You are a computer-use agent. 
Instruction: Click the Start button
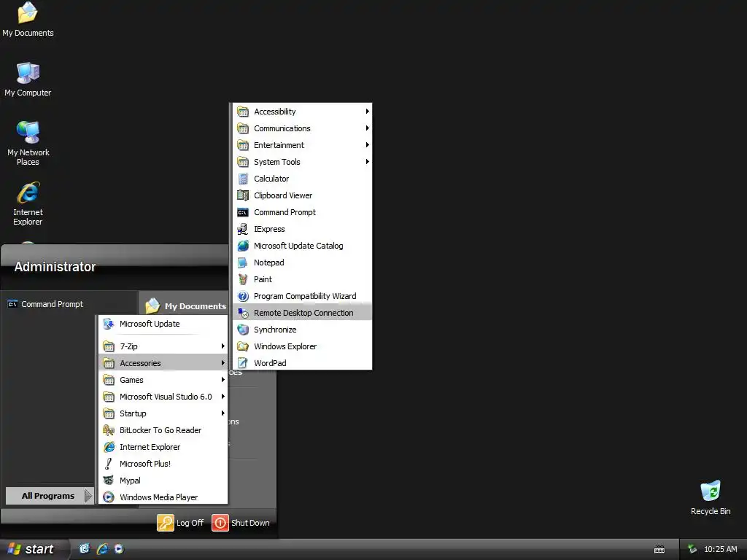pos(34,549)
